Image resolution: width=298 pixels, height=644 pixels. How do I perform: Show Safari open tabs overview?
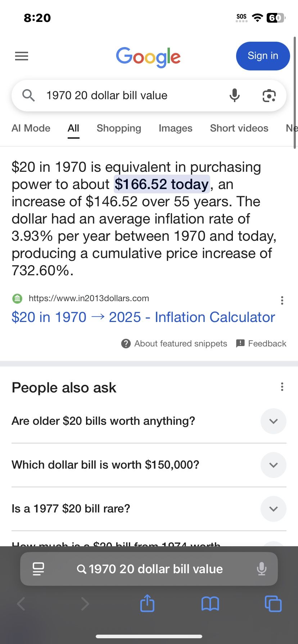point(273,604)
